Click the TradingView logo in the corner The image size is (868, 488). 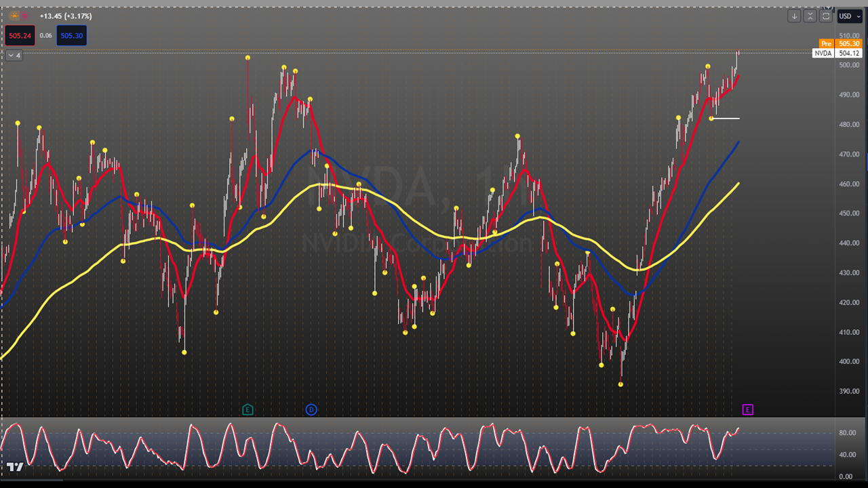point(16,467)
